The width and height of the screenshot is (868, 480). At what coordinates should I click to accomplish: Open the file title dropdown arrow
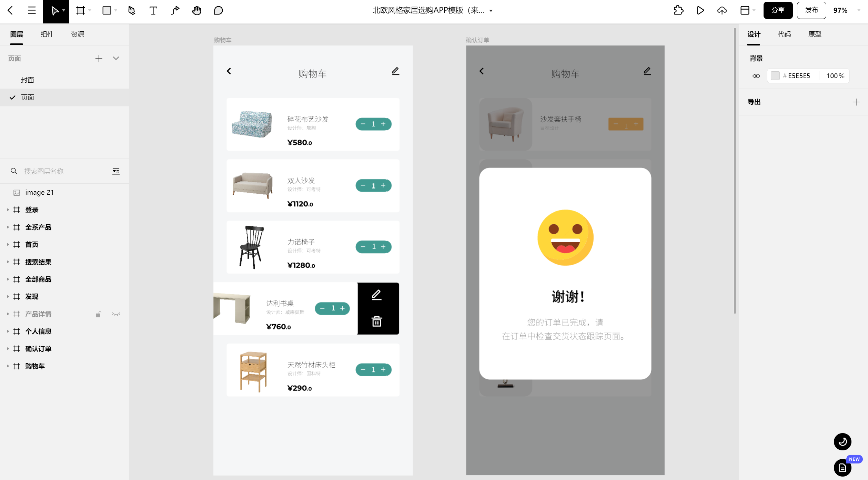tap(491, 11)
